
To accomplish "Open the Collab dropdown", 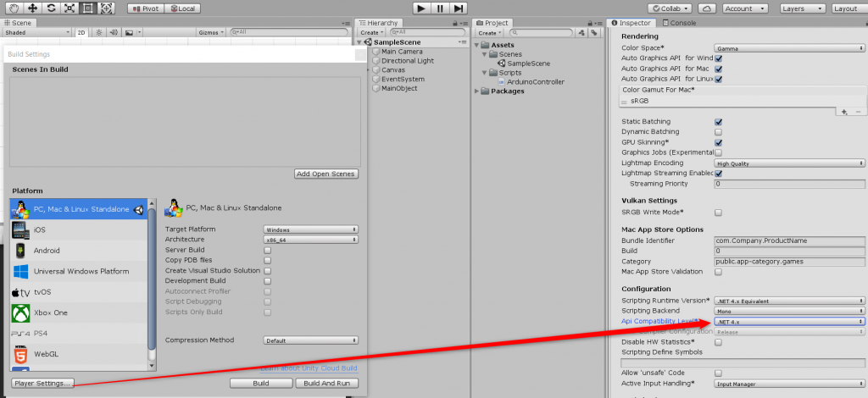I will [670, 8].
